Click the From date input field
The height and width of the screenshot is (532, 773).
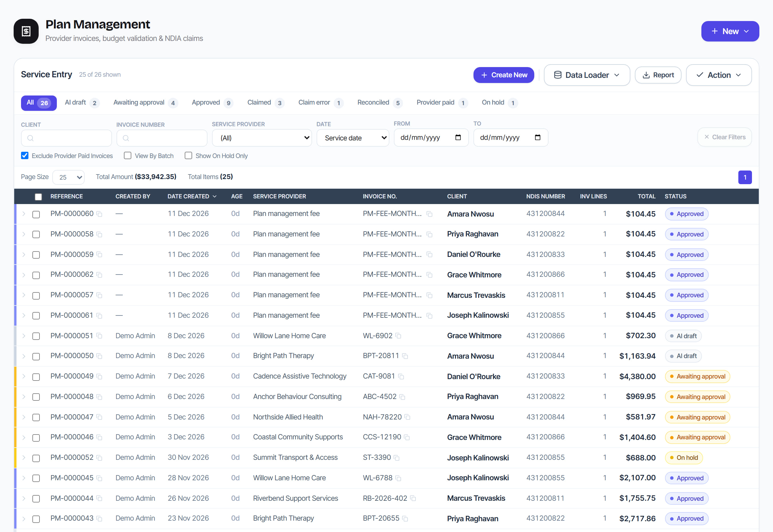click(x=431, y=137)
